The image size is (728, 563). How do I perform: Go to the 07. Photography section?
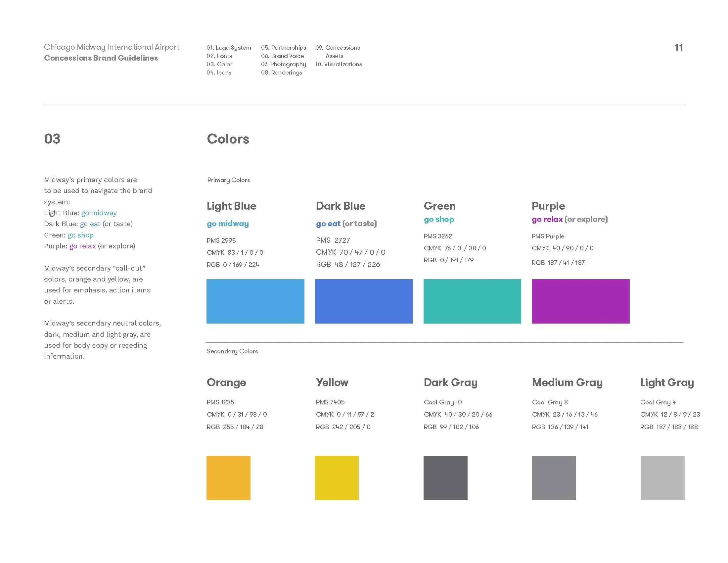pyautogui.click(x=284, y=64)
